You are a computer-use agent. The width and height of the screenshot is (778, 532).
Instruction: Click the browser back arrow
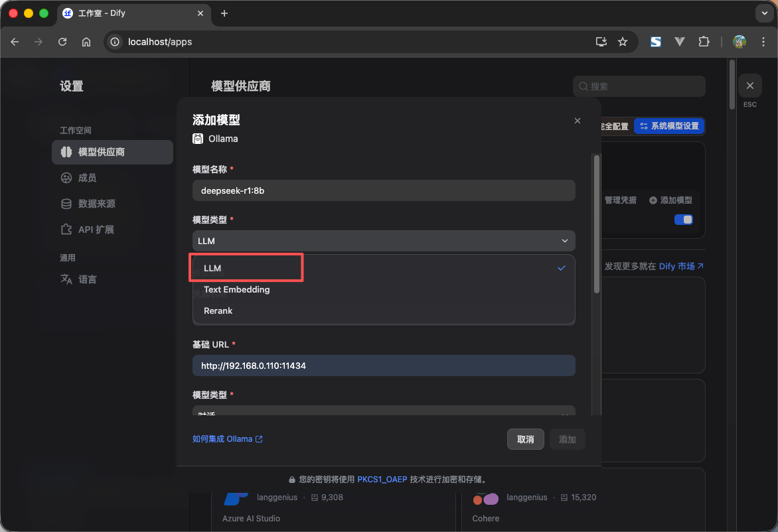click(x=15, y=42)
